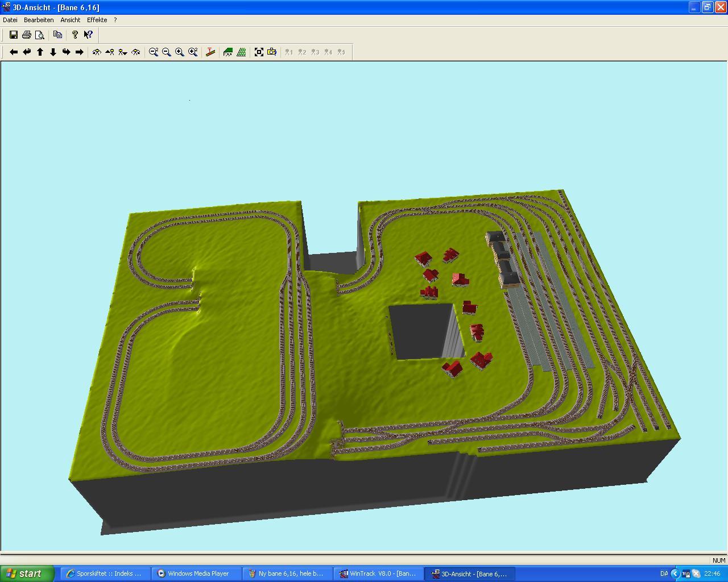
Task: Open the Effekte menu
Action: (97, 20)
